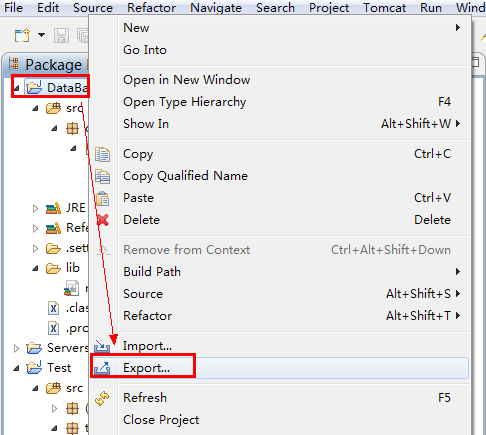Viewport: 486px width, 435px height.
Task: Click the Copy Qualified Name icon
Action: click(102, 176)
